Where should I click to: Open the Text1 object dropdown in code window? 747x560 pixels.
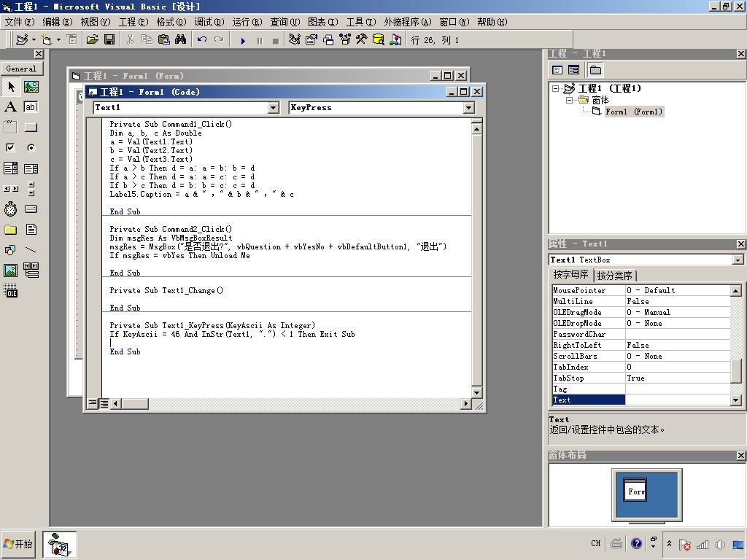coord(274,108)
